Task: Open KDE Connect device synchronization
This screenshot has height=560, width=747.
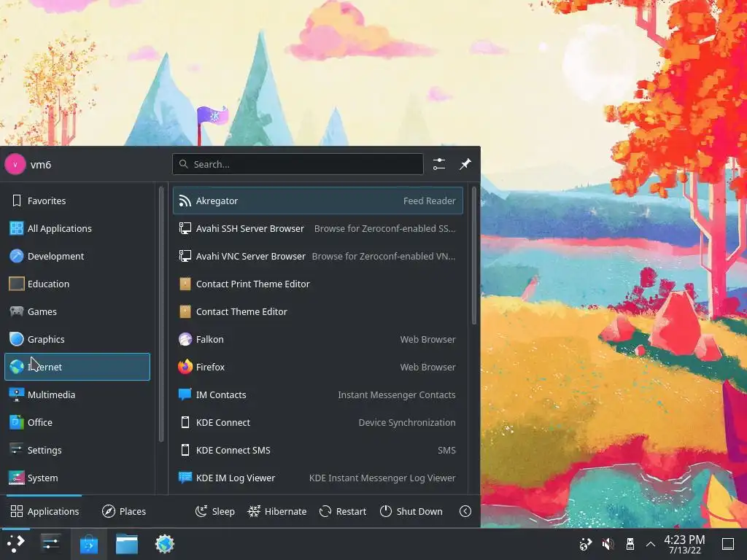Action: click(318, 422)
